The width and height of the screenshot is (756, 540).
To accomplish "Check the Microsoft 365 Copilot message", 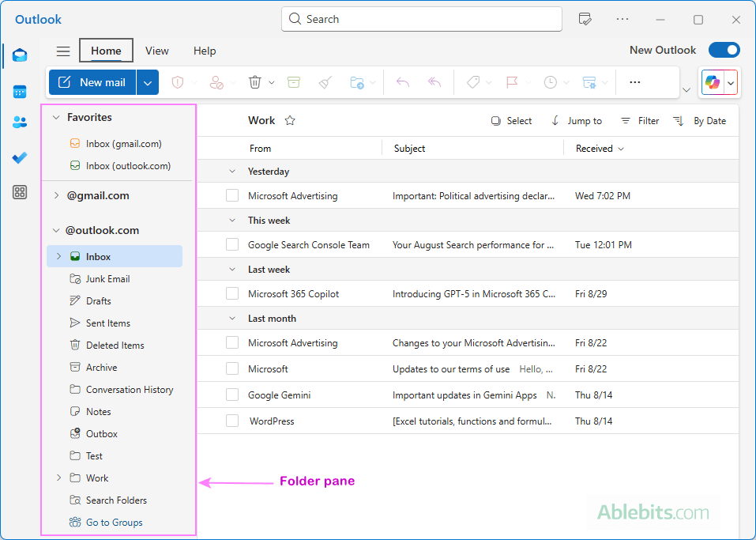I will 232,293.
